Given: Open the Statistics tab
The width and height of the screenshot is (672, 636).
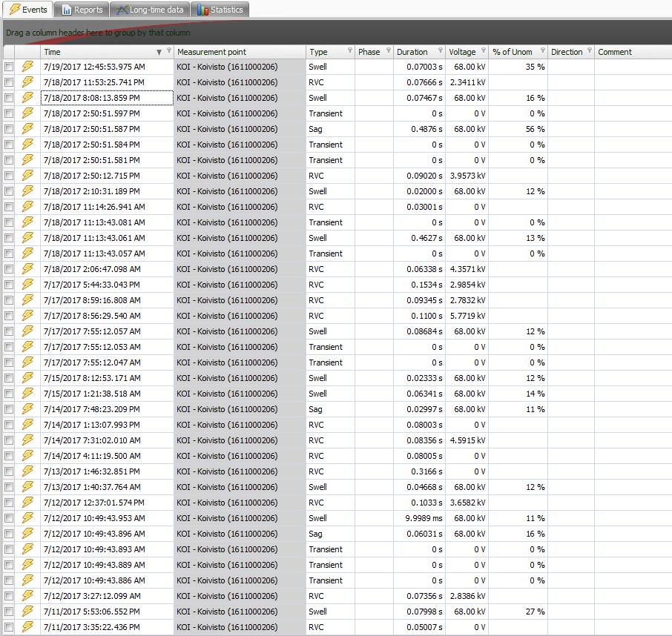Looking at the screenshot, I should (220, 10).
